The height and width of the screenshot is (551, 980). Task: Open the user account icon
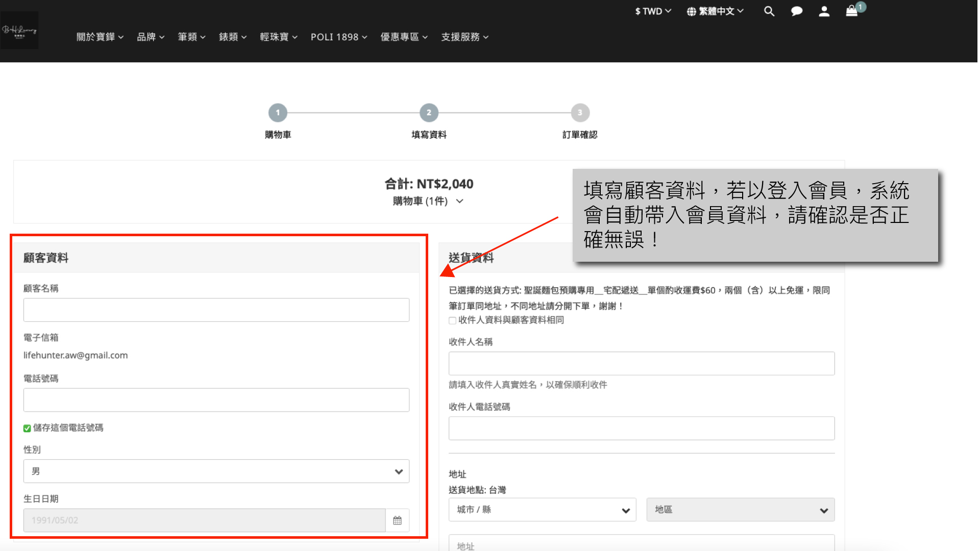click(824, 11)
